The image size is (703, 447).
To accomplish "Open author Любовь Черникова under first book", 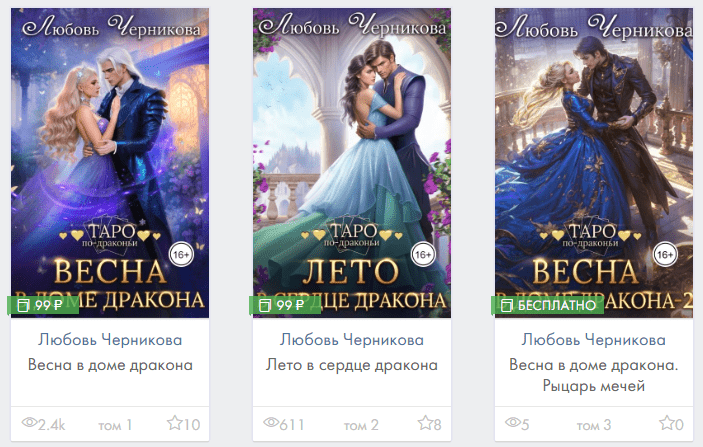I will (x=110, y=340).
